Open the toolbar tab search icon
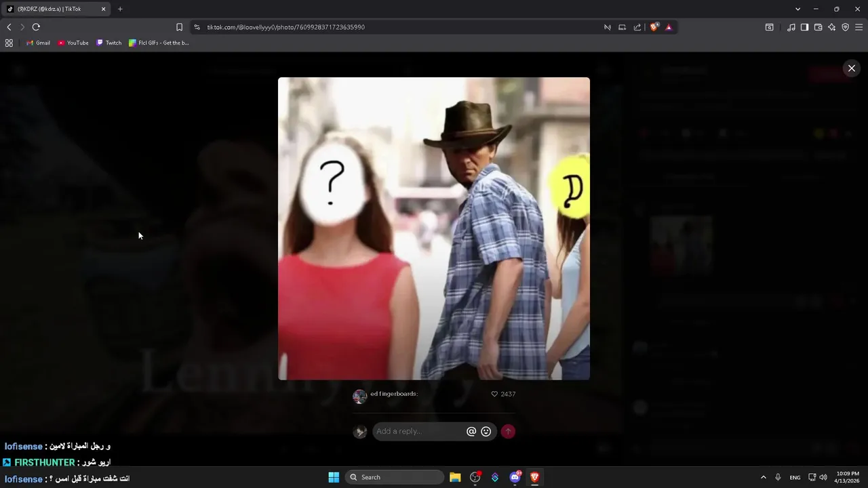Image resolution: width=868 pixels, height=488 pixels. click(x=770, y=27)
